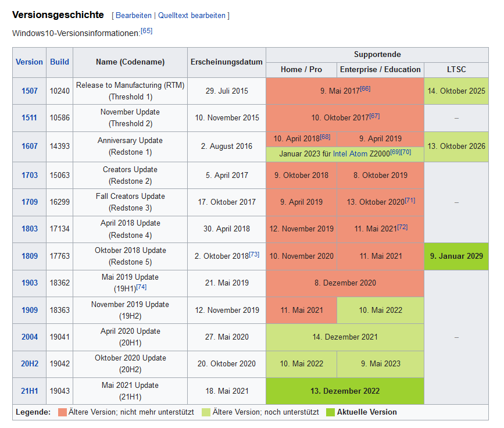Open footnote 68 next to 10. April 2018
Screen dimensions: 504x428
[325, 137]
